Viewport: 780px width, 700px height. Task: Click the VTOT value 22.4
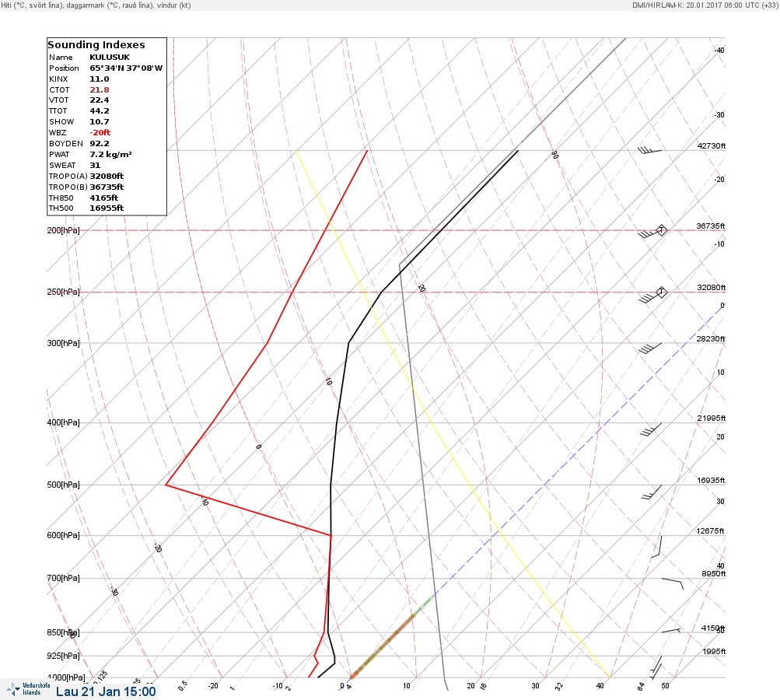(x=99, y=100)
